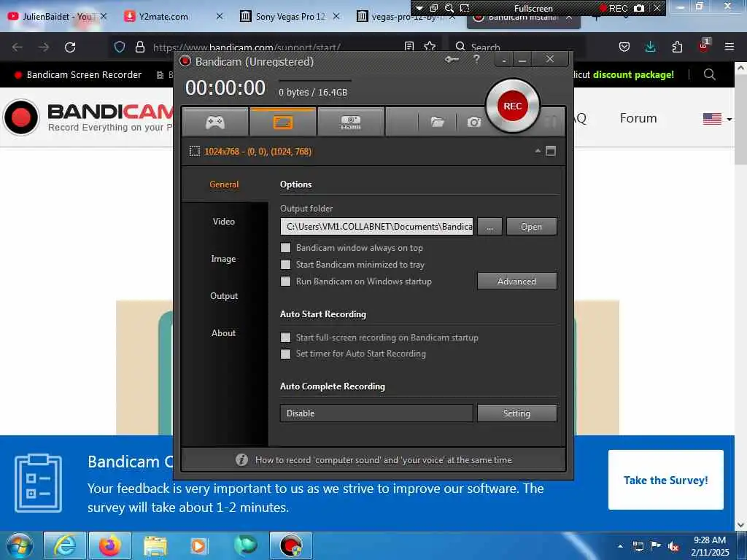Open Internet Explorer from the taskbar
Viewport: 747px width, 560px height.
(64, 545)
